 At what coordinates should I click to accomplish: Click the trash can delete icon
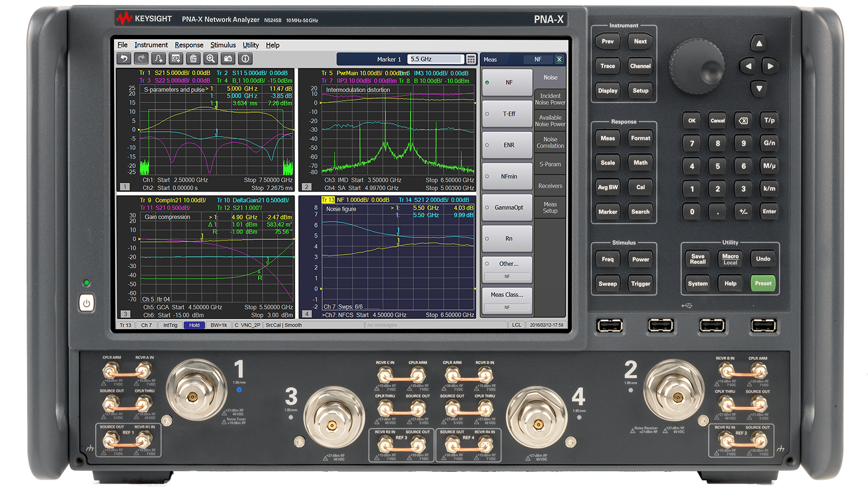pos(194,59)
